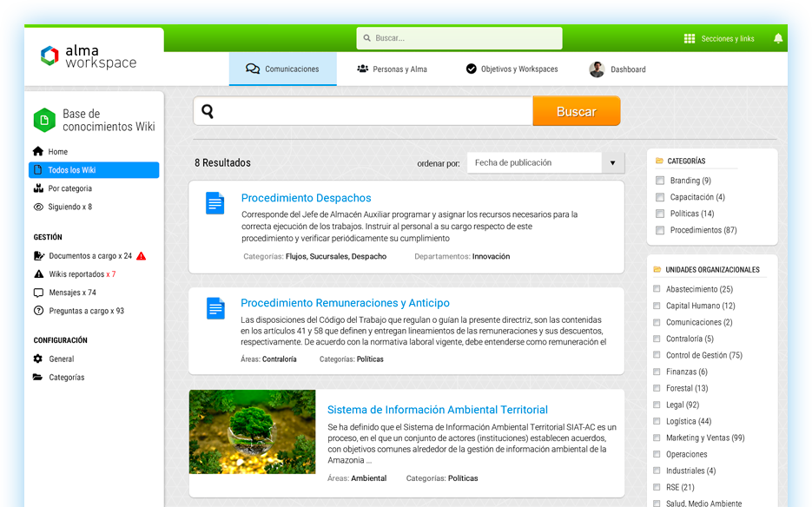Click the Secciones y links label

tap(728, 39)
